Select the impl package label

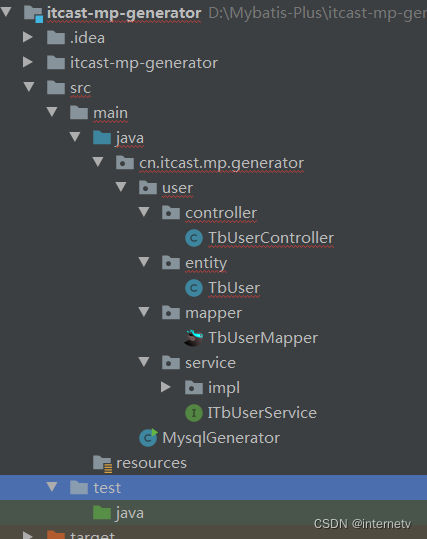coord(224,388)
